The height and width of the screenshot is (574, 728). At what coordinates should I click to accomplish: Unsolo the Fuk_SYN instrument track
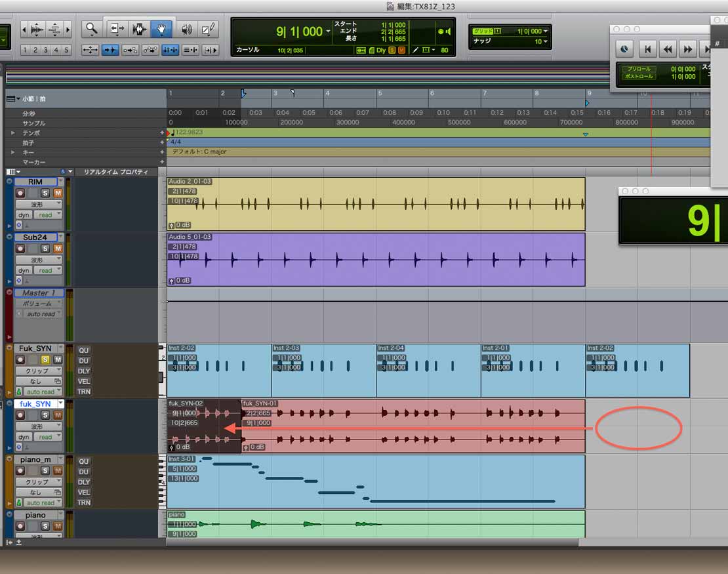45,359
